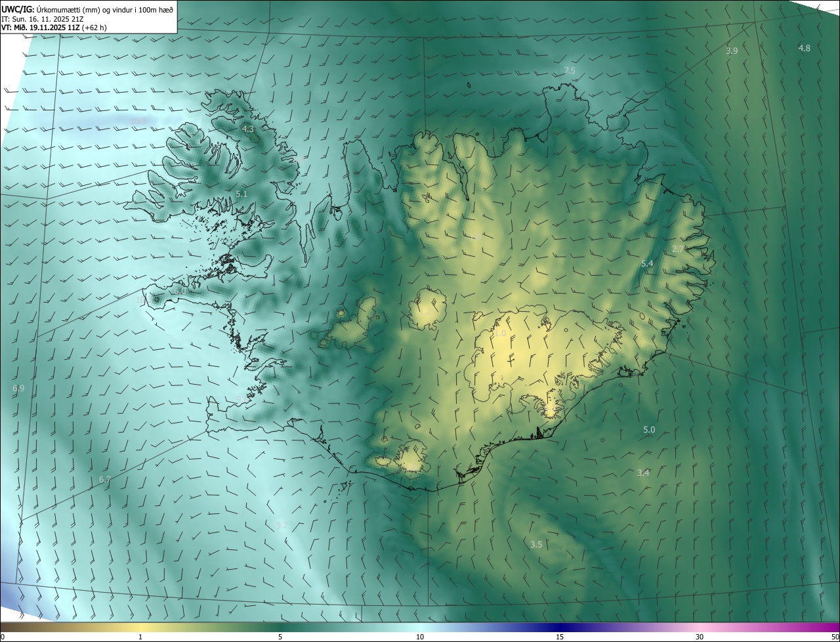This screenshot has height=642, width=840.
Task: Click the color scale tick label 30
Action: [x=700, y=637]
